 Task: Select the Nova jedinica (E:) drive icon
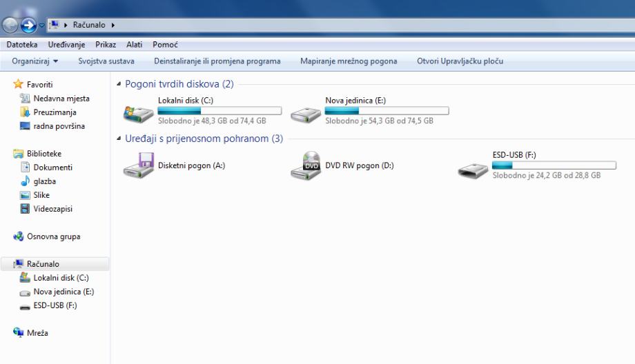tap(306, 114)
